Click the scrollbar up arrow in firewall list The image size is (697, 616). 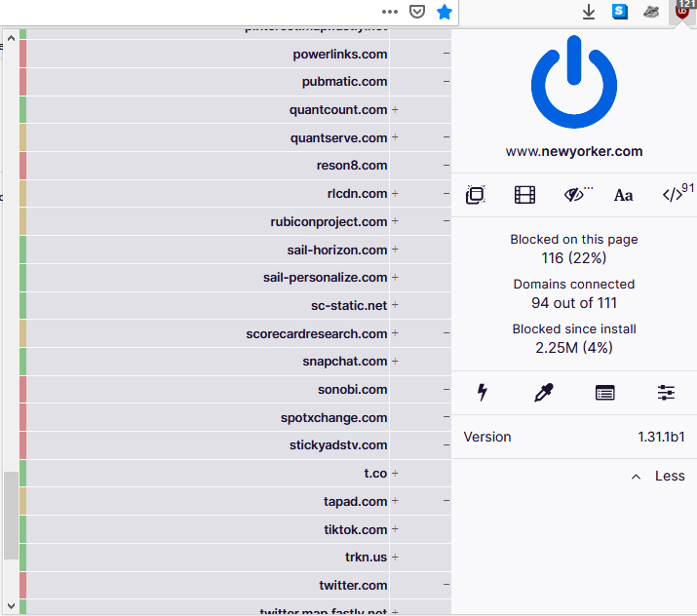tap(11, 38)
